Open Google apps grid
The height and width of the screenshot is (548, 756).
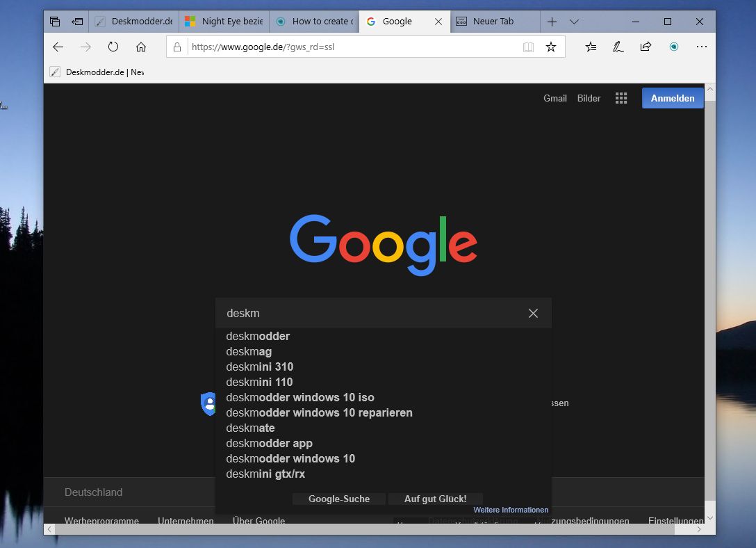point(621,99)
